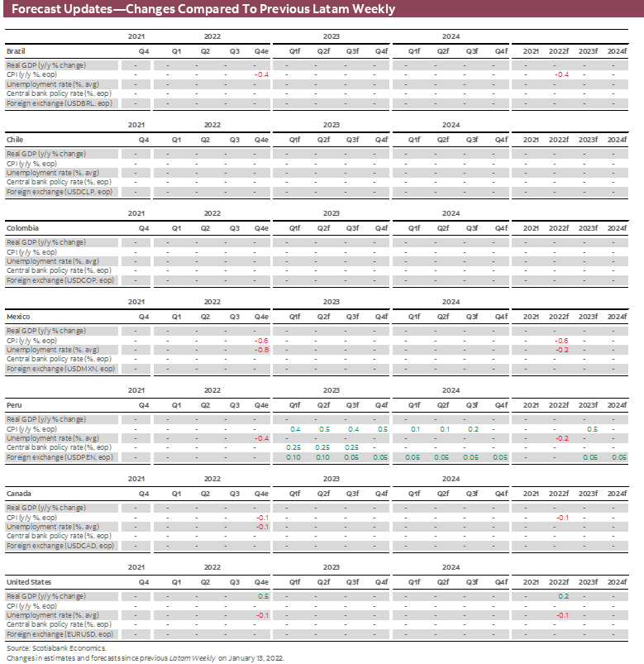
Task: Click Peru 'CPI (y/y %, eop)' row label
Action: click(x=31, y=429)
